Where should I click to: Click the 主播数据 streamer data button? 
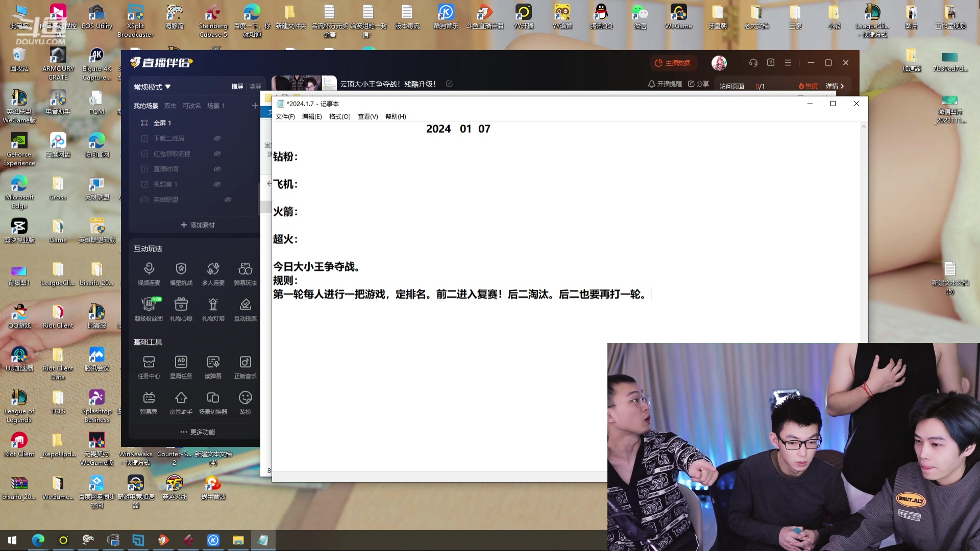(x=673, y=63)
